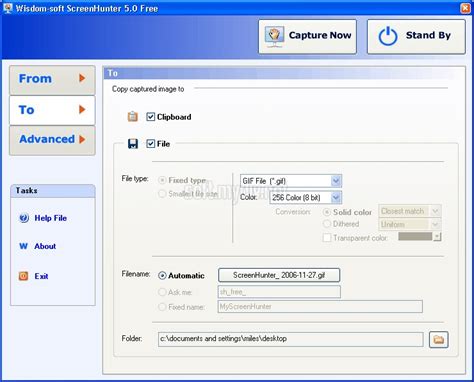474x382 pixels.
Task: Click the orange Exit icon
Action: coord(23,276)
